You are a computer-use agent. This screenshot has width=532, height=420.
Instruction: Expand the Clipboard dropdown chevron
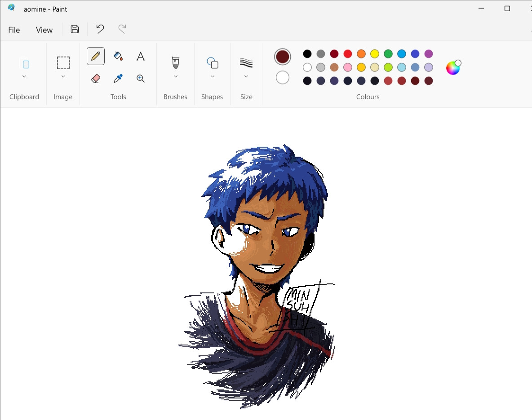coord(24,77)
